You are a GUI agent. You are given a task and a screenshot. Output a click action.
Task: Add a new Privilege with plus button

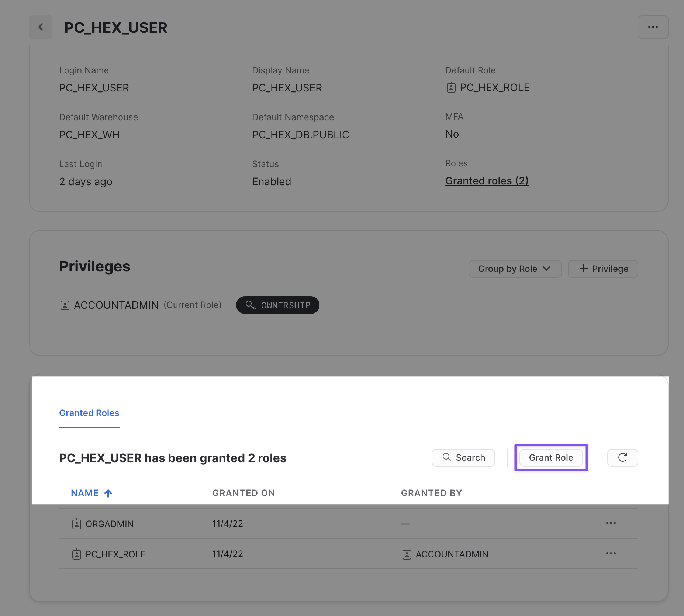click(603, 269)
